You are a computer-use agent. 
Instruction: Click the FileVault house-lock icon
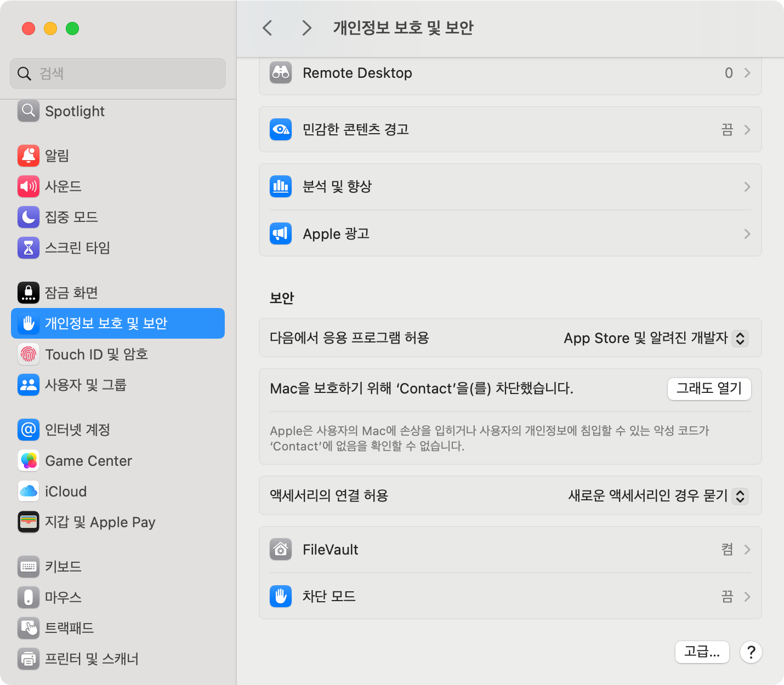[281, 549]
